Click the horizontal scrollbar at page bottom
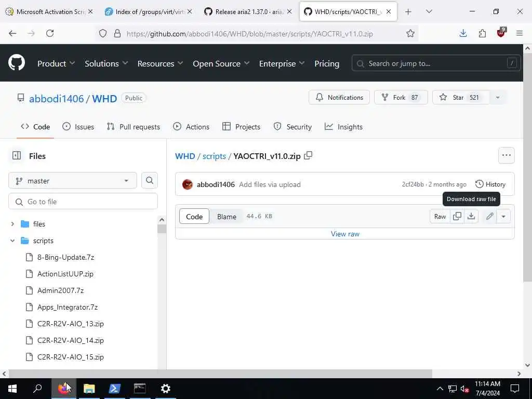This screenshot has height=399, width=532. [220, 374]
